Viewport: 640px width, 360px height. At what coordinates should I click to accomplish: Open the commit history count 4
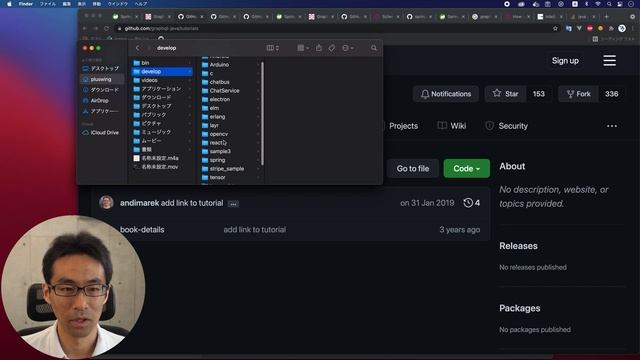click(472, 203)
